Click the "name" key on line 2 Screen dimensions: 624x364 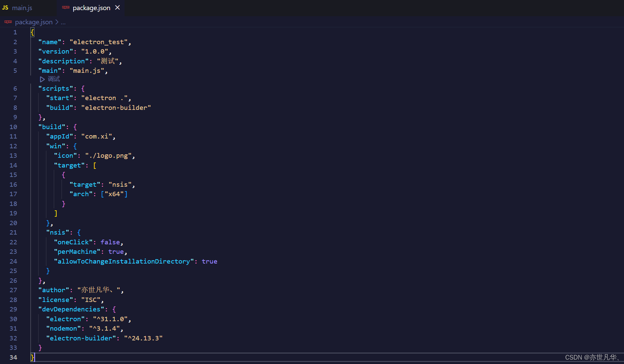click(50, 42)
